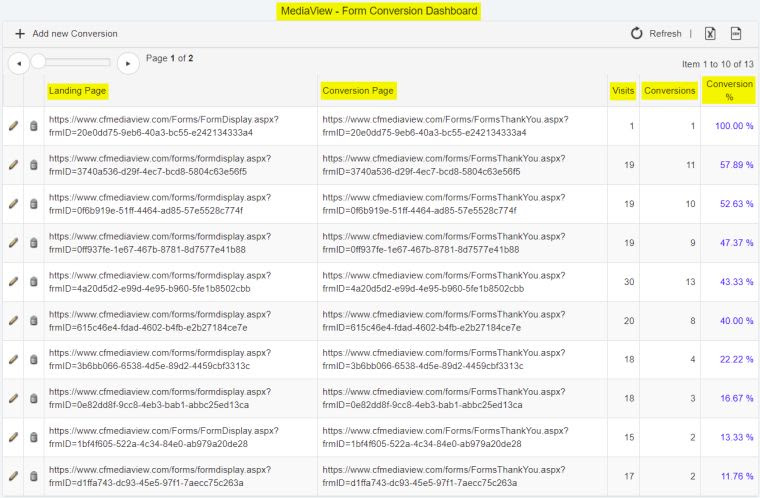Select landing page frmID=4a20d5d2 cell
The width and height of the screenshot is (760, 498).
click(181, 281)
